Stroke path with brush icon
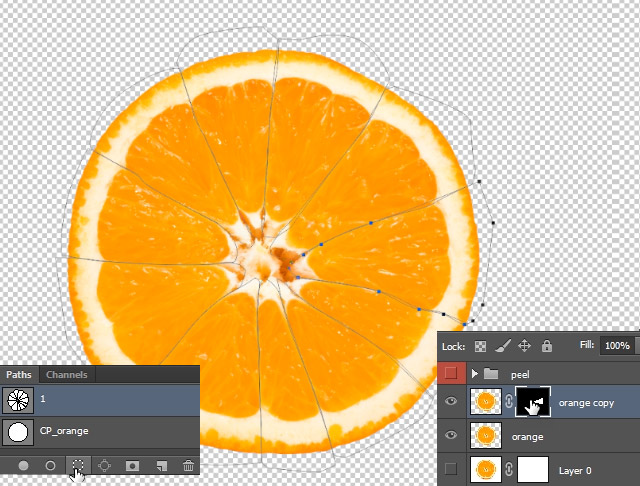This screenshot has height=486, width=640. pyautogui.click(x=50, y=465)
